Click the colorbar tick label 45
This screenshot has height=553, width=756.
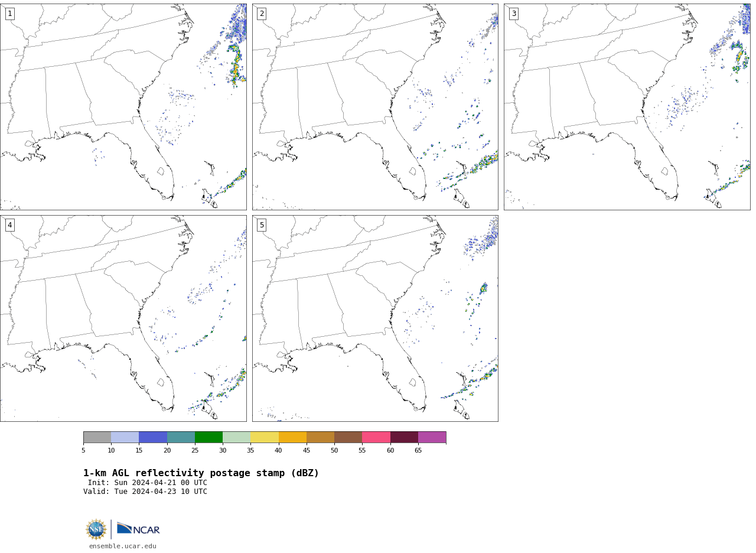click(307, 451)
